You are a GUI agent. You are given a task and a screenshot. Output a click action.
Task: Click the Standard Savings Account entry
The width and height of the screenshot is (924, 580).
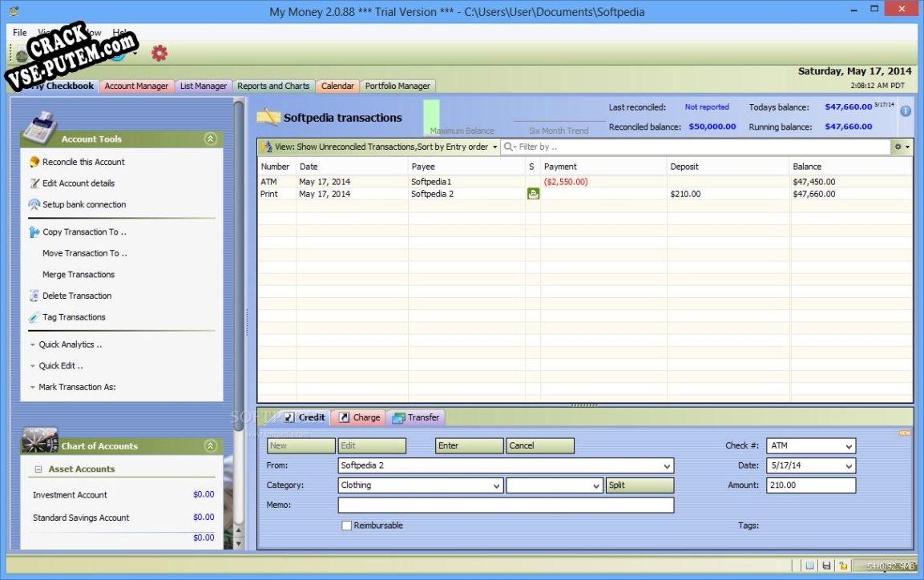coord(81,518)
